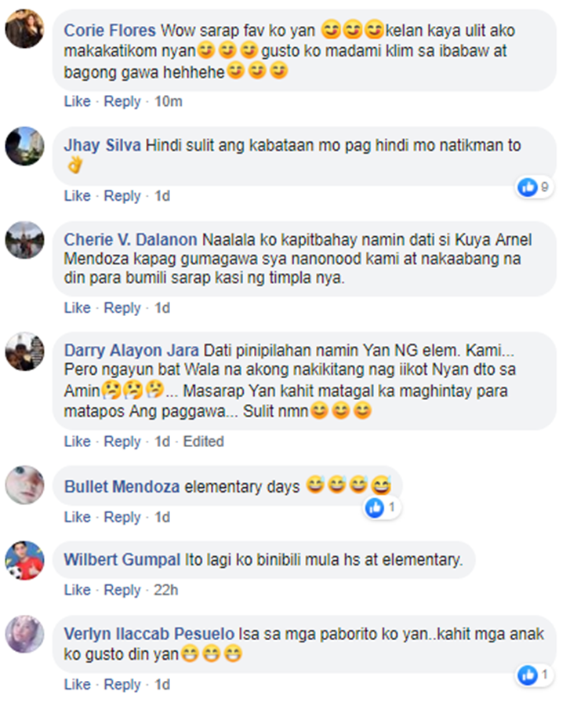The height and width of the screenshot is (706, 588).
Task: Open the 10m timestamp on Corie's comment
Action: tap(169, 101)
